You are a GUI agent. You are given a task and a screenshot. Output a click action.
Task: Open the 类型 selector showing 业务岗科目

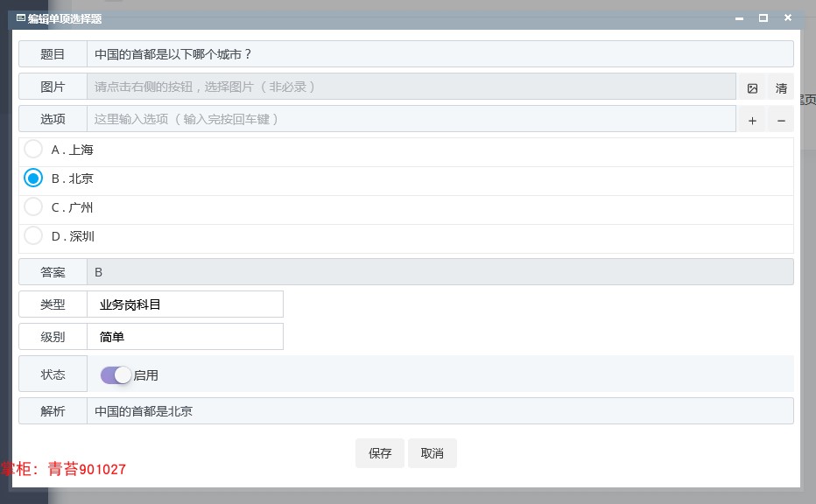click(185, 304)
